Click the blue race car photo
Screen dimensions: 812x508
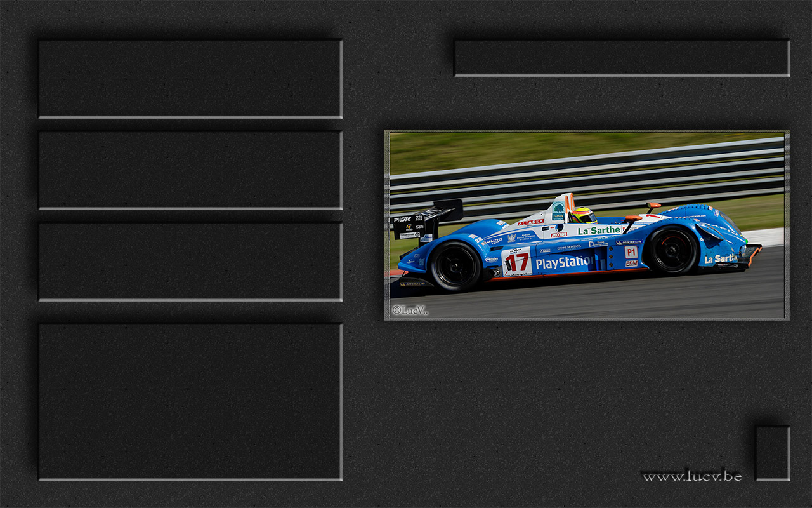[x=587, y=225]
